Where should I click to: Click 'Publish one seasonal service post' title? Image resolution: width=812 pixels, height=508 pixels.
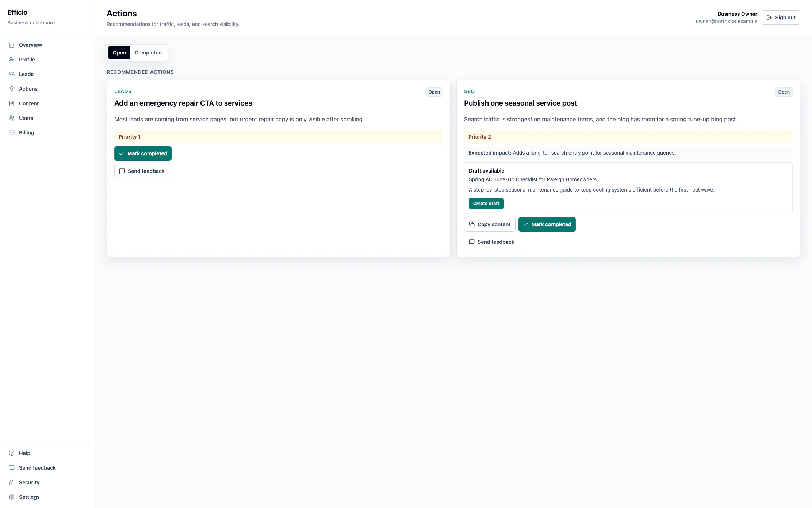point(520,103)
